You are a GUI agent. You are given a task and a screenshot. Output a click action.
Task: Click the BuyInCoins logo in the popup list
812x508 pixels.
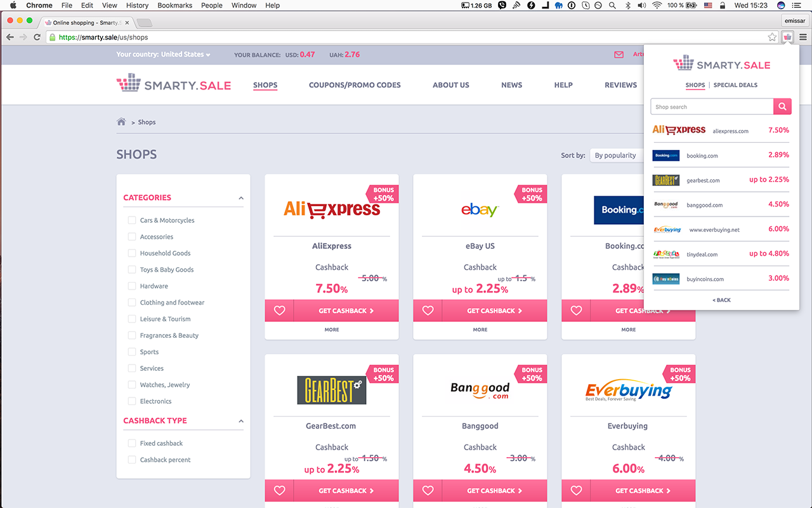point(666,279)
